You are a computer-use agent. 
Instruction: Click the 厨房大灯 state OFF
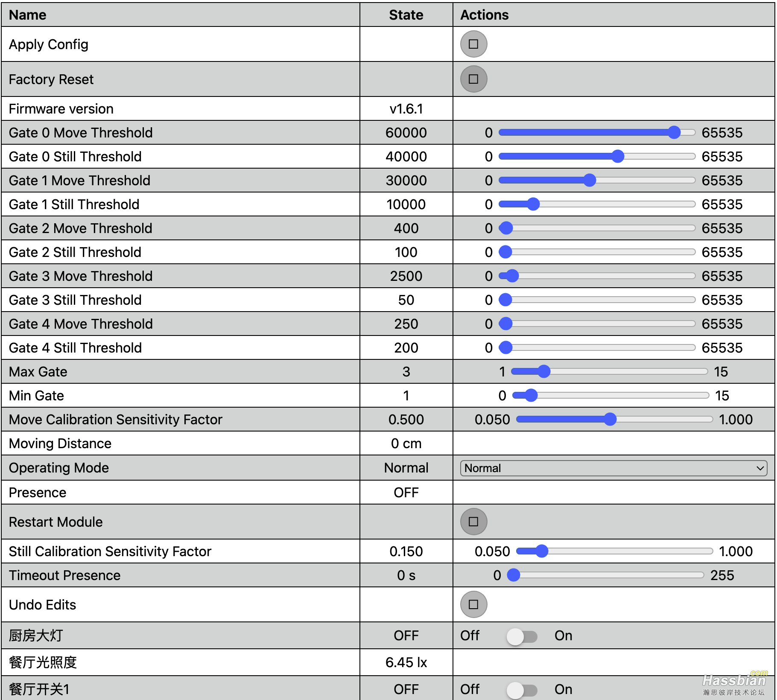406,636
